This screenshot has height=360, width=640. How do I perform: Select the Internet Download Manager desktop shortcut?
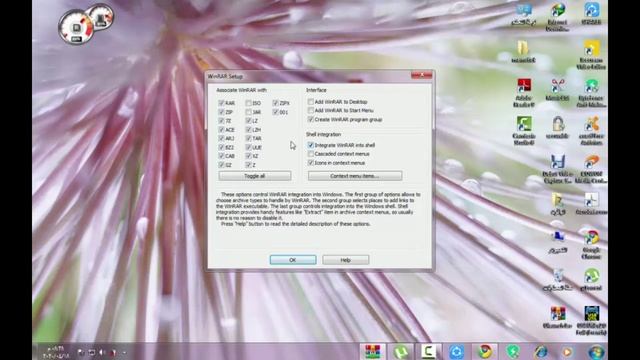tap(558, 17)
